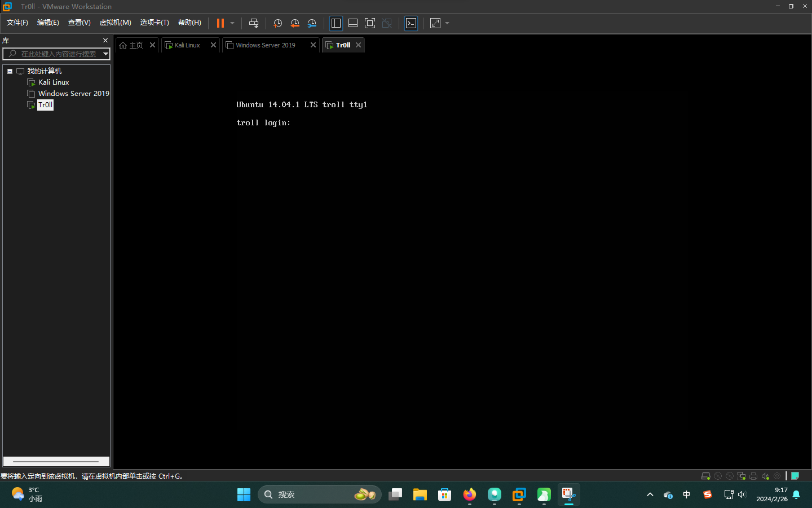Click the printer device status icon
812x508 pixels.
753,476
